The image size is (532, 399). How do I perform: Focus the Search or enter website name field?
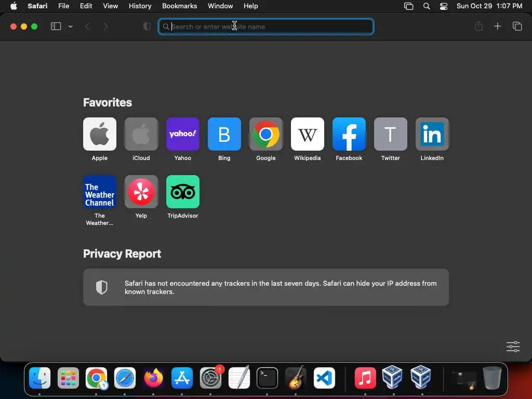coord(266,26)
